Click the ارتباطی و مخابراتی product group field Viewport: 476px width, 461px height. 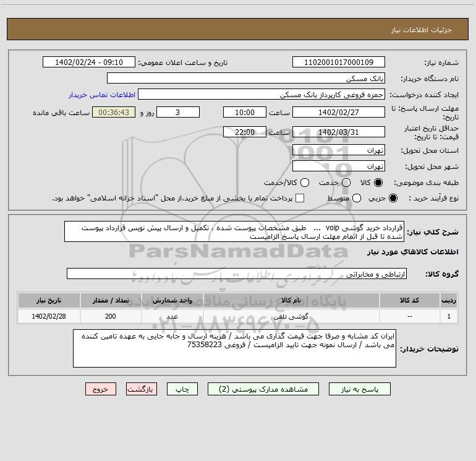237,274
